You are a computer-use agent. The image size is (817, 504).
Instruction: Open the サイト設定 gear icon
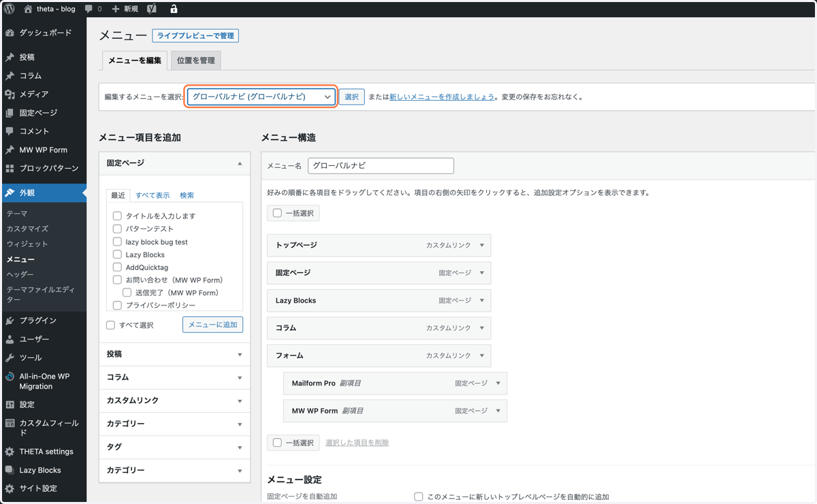(x=10, y=488)
